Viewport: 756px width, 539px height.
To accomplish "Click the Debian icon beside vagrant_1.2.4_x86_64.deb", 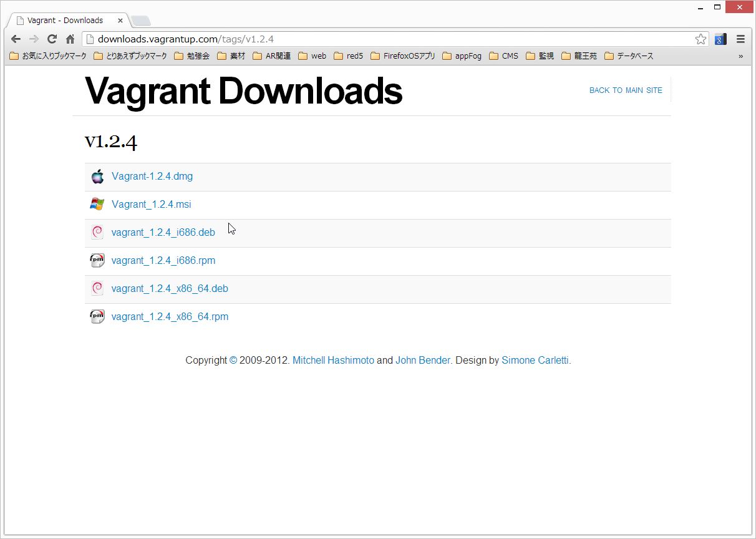I will point(97,289).
